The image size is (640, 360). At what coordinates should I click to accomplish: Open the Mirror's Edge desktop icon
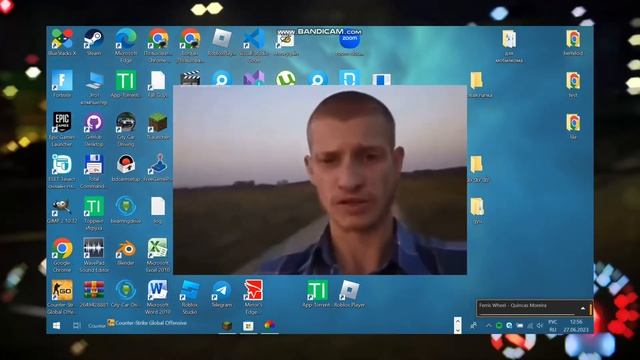[253, 297]
